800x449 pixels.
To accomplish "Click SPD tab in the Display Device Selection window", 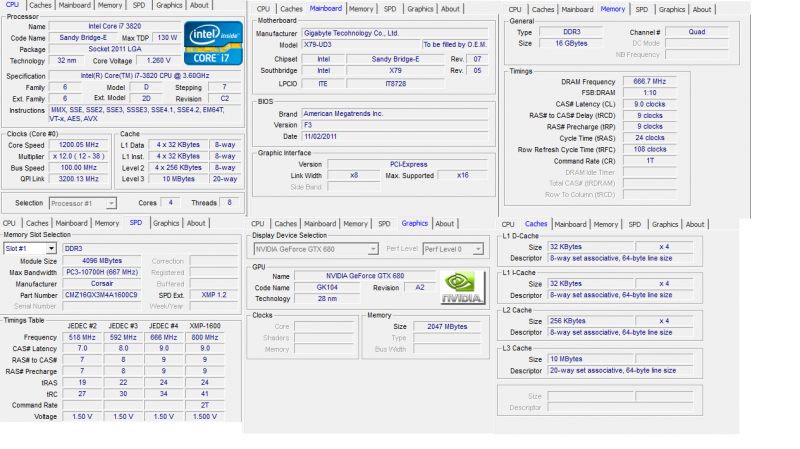I will point(384,223).
